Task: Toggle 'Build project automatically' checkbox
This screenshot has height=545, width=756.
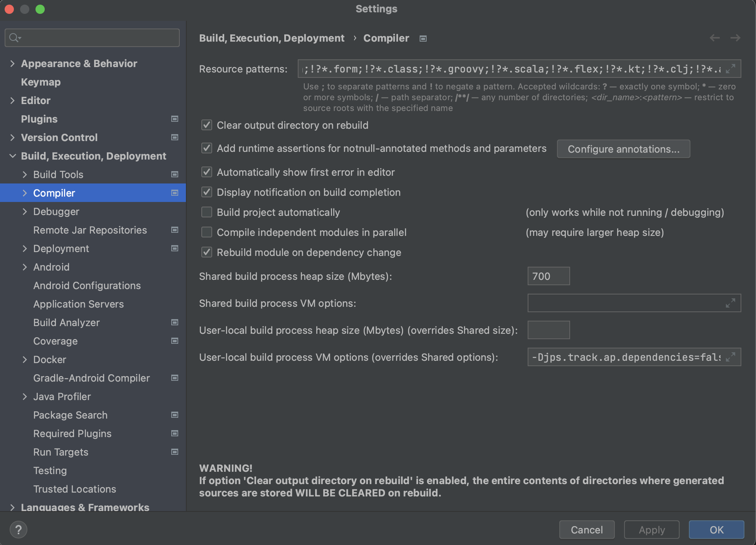Action: [x=207, y=212]
